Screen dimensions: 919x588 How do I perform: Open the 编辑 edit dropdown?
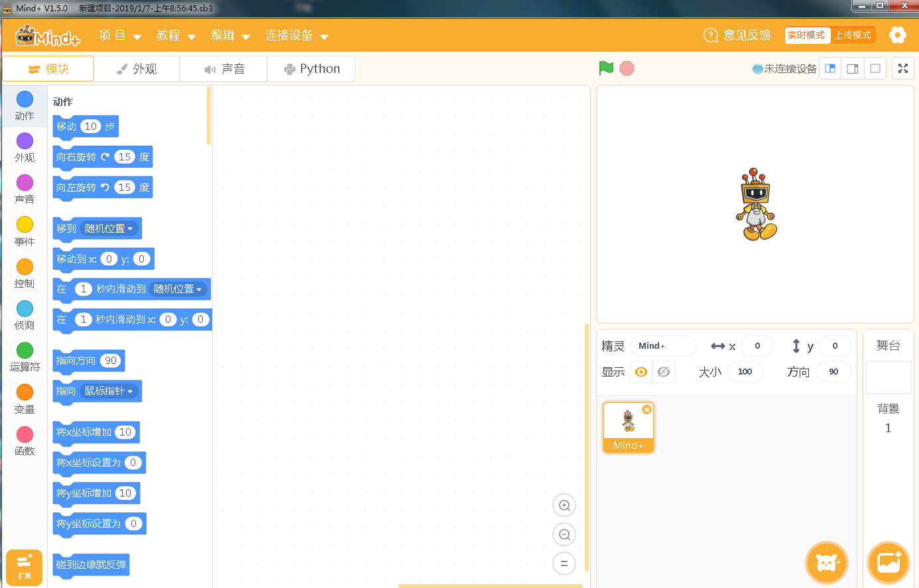[x=230, y=36]
